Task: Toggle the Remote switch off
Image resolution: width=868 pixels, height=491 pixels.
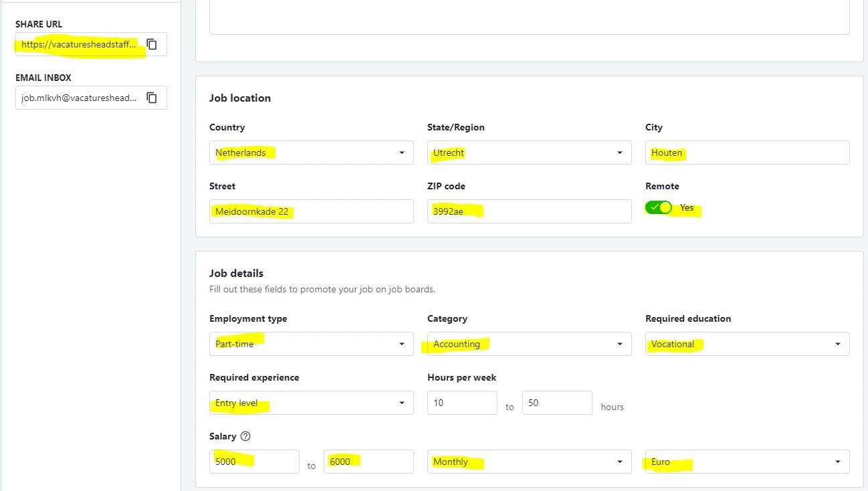Action: [x=659, y=207]
